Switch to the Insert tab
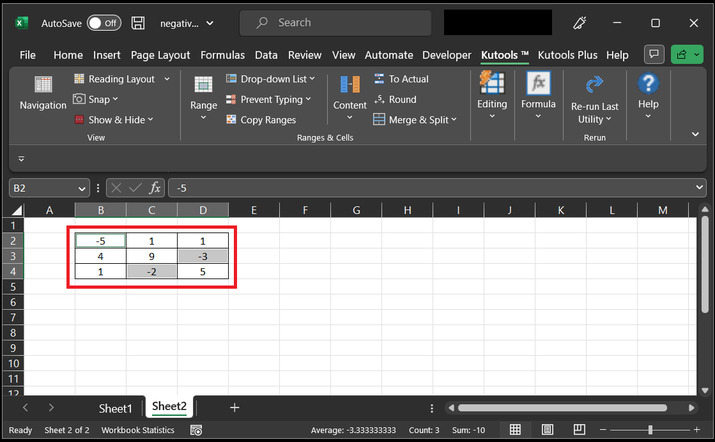The height and width of the screenshot is (442, 715). pyautogui.click(x=107, y=55)
